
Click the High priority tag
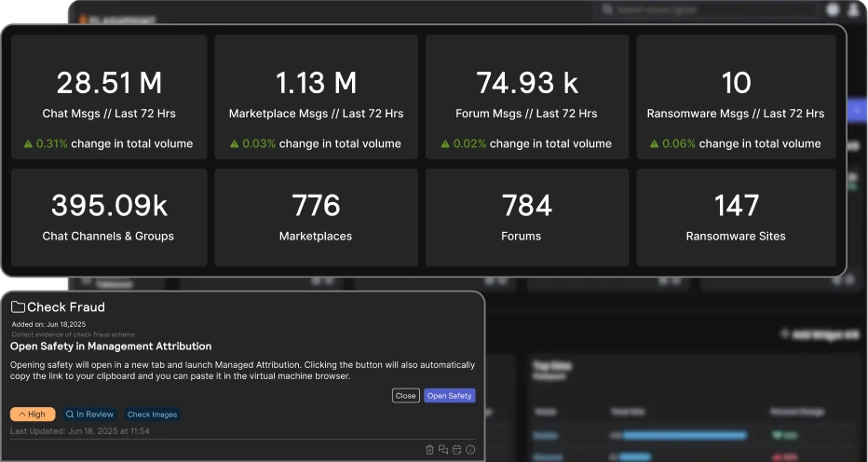[x=33, y=414]
